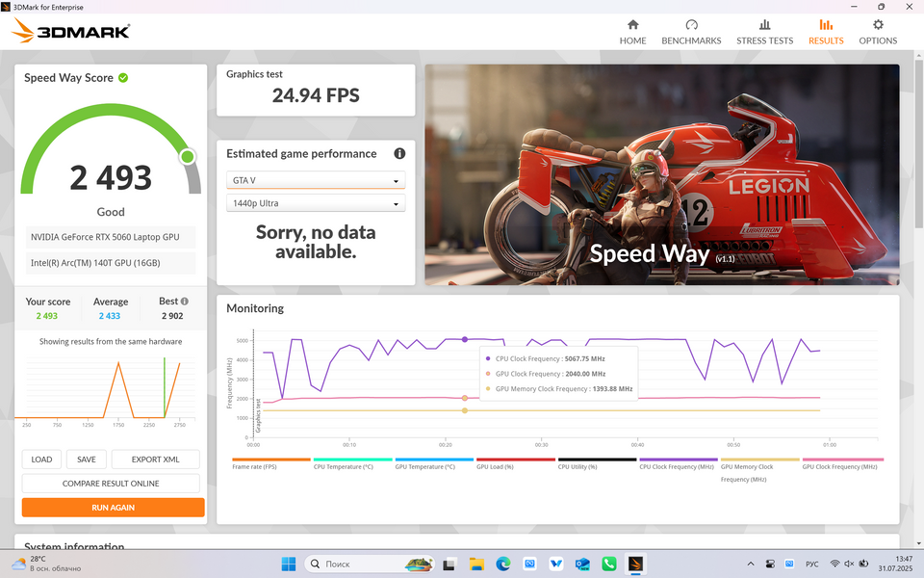This screenshot has height=578, width=924.
Task: Toggle the CPU Utility (%) legend
Action: (x=597, y=463)
